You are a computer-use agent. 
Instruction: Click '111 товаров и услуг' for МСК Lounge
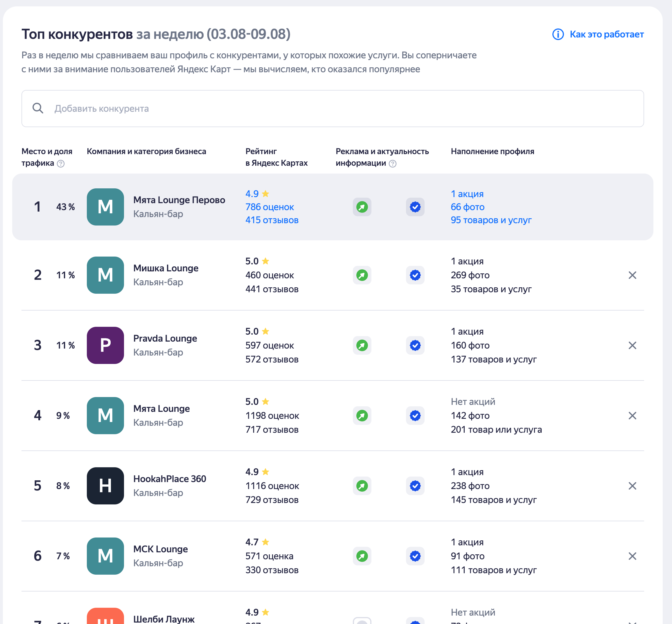click(494, 570)
